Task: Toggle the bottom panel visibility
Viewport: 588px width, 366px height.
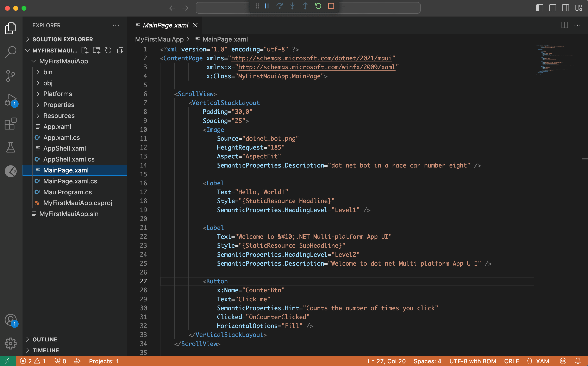Action: click(x=552, y=8)
